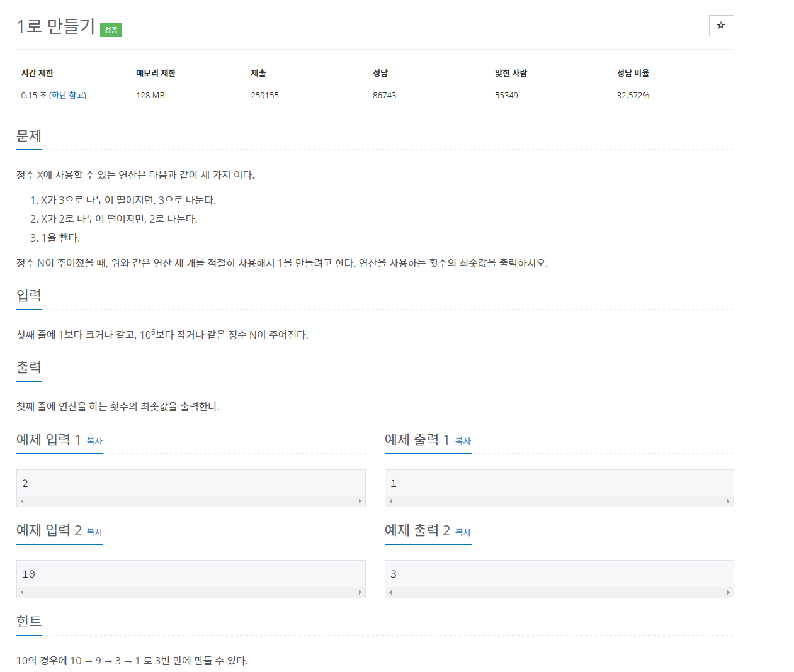
Task: Click the 출력 section heading
Action: click(x=29, y=367)
